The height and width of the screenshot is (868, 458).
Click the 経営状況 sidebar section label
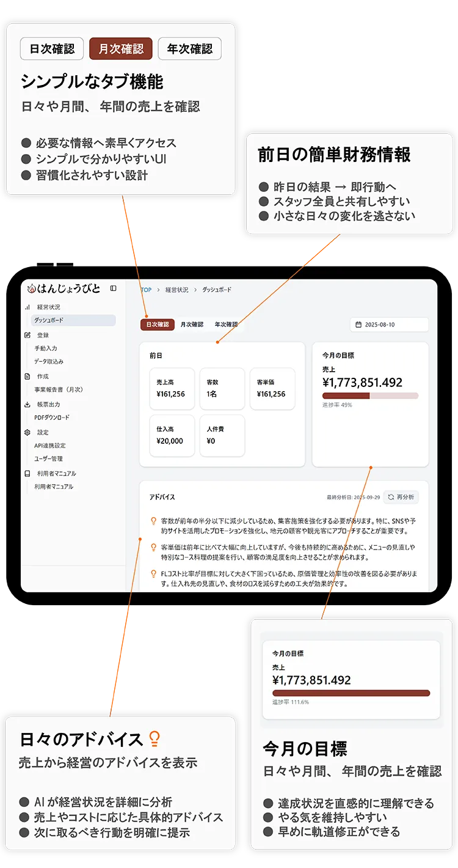point(49,307)
